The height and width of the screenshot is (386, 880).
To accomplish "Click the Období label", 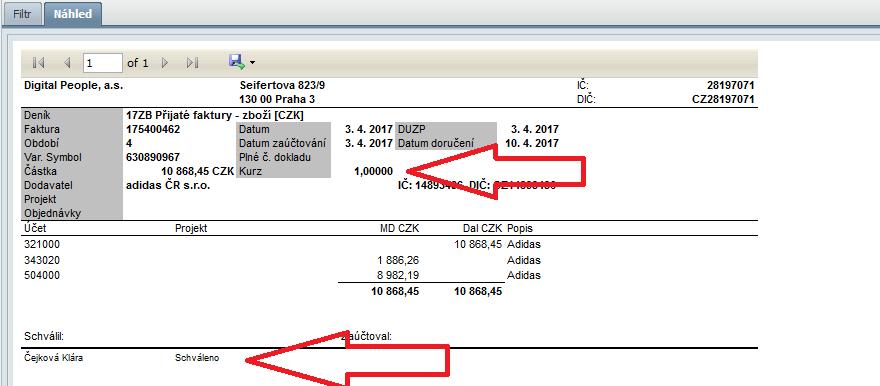I will click(x=42, y=143).
